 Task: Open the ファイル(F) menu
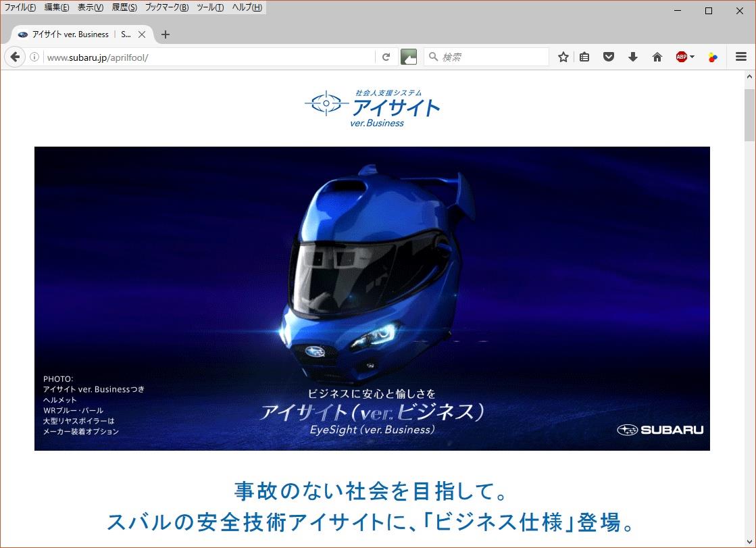pos(20,7)
